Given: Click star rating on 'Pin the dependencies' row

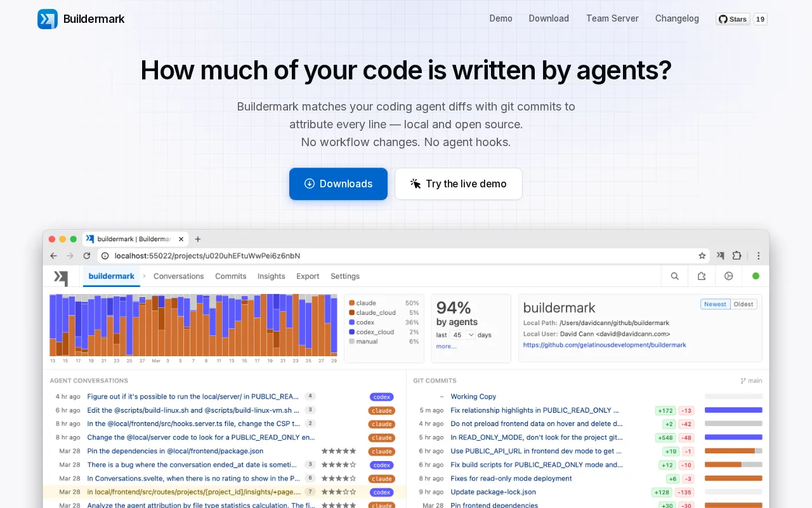Looking at the screenshot, I should point(339,451).
